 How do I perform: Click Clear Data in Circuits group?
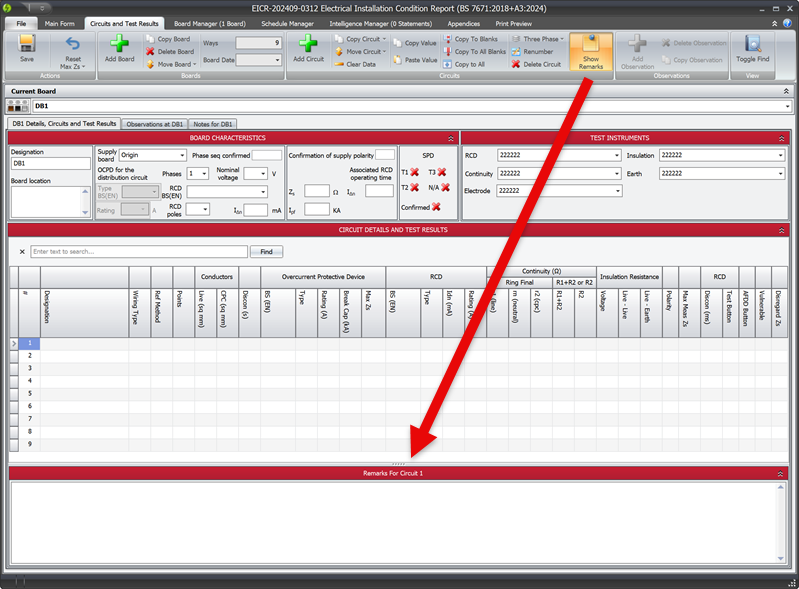pyautogui.click(x=355, y=64)
